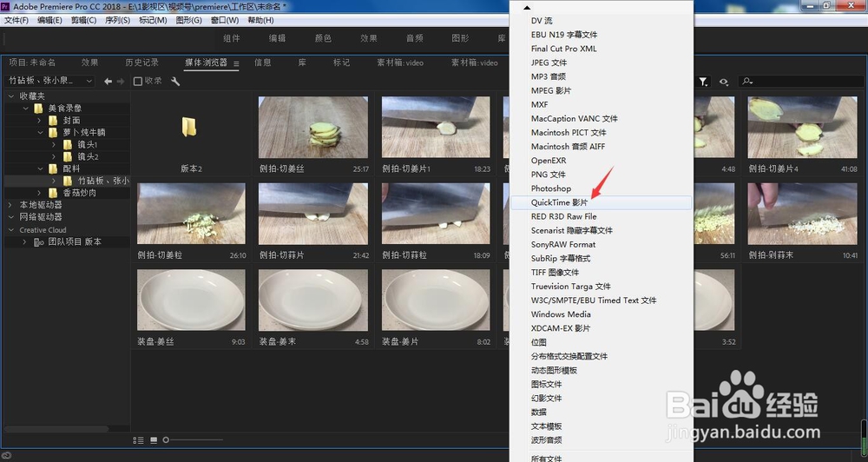Expand the 本地驱动器 node
The height and width of the screenshot is (462, 868).
(x=11, y=205)
